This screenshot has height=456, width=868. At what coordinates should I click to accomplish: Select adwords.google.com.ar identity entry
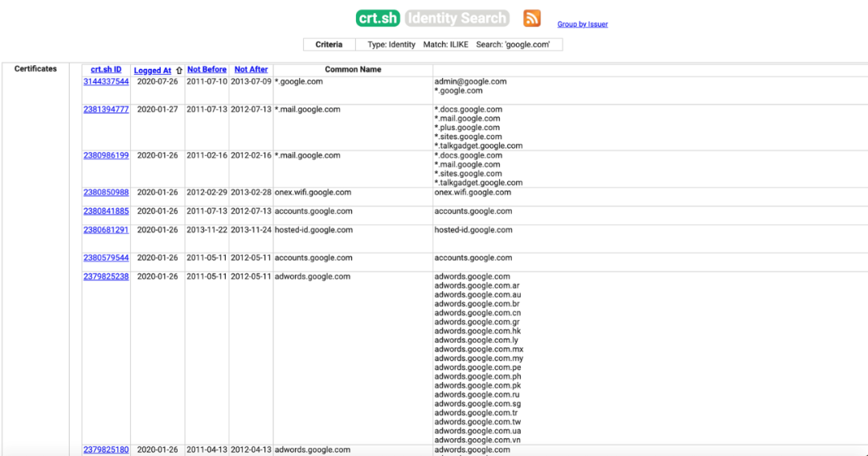[477, 286]
